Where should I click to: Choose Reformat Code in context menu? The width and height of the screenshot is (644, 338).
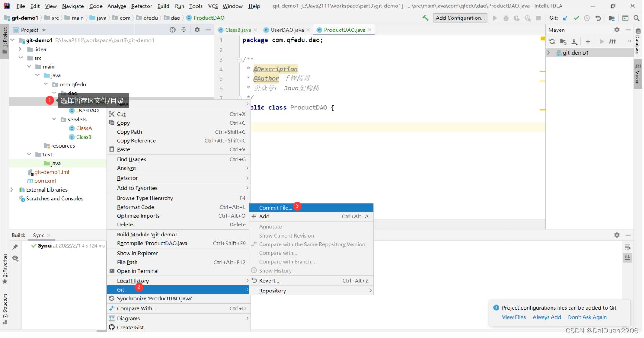tap(178, 207)
